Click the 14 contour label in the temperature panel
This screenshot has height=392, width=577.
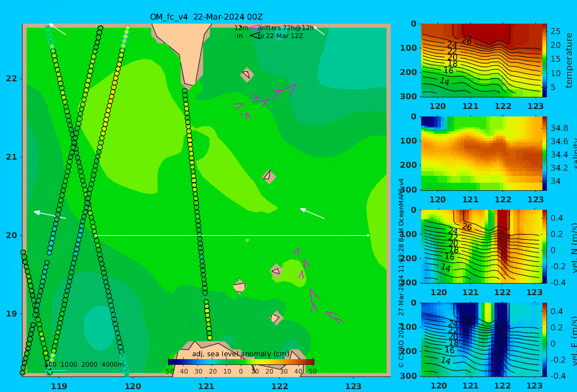tap(444, 81)
